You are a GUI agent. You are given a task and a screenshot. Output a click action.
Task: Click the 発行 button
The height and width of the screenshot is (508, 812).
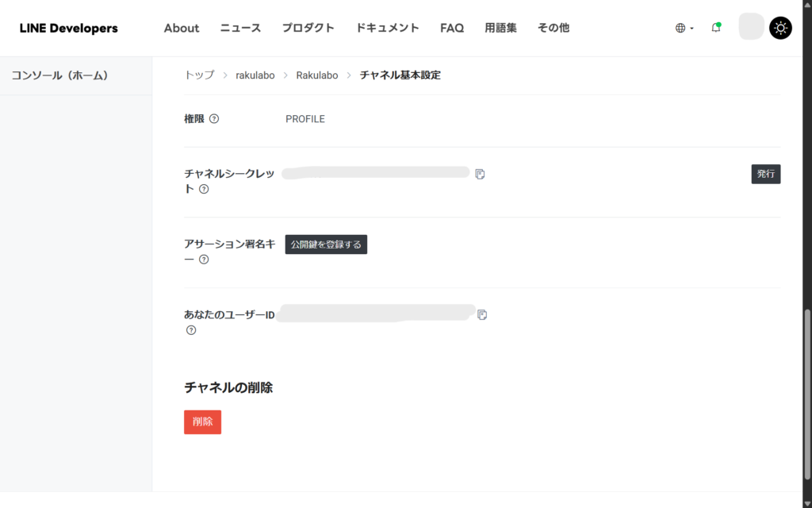[x=765, y=174]
